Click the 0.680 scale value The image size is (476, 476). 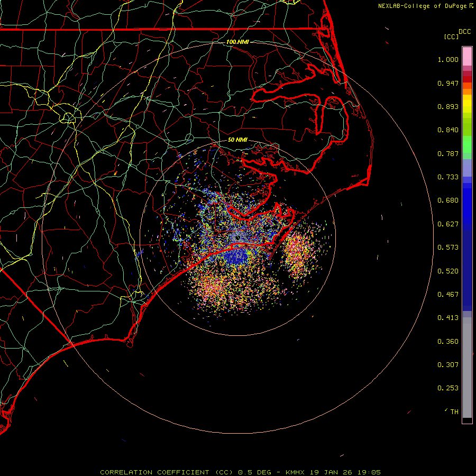pos(448,200)
